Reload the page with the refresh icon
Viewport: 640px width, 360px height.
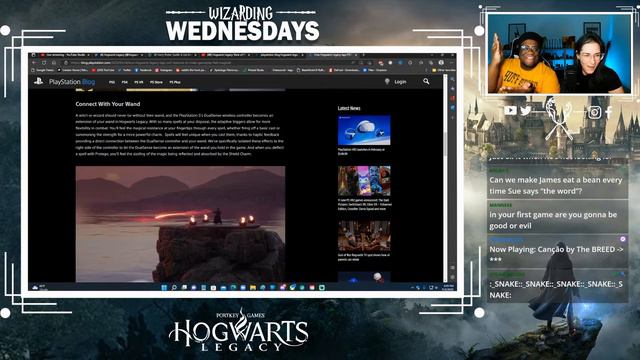(x=44, y=63)
